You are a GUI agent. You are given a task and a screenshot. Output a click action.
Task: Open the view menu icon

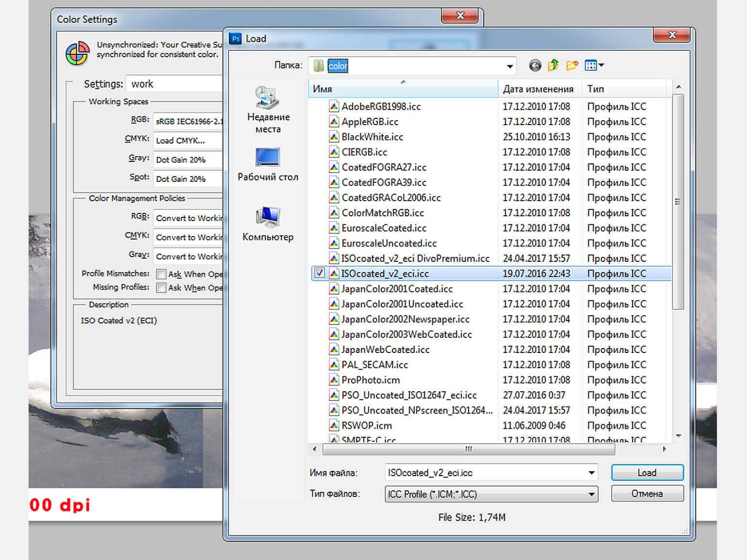point(594,65)
